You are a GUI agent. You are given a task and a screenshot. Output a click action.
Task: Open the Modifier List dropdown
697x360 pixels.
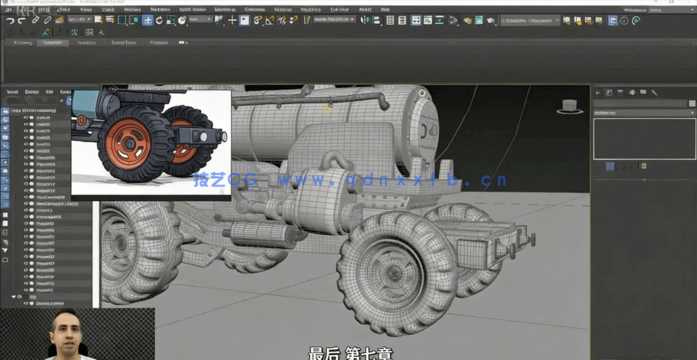[644, 113]
